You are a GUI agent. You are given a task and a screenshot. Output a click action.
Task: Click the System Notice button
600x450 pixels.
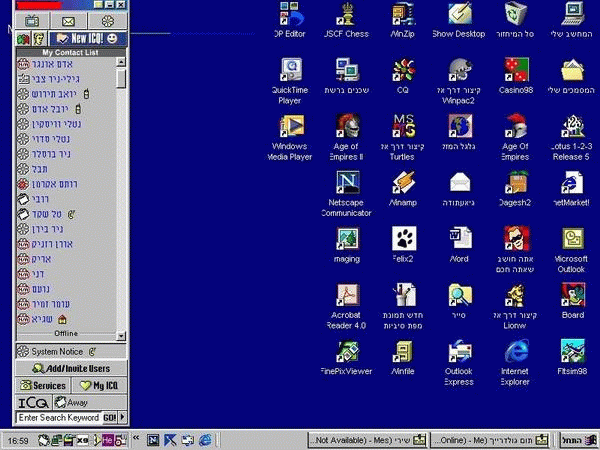point(71,351)
